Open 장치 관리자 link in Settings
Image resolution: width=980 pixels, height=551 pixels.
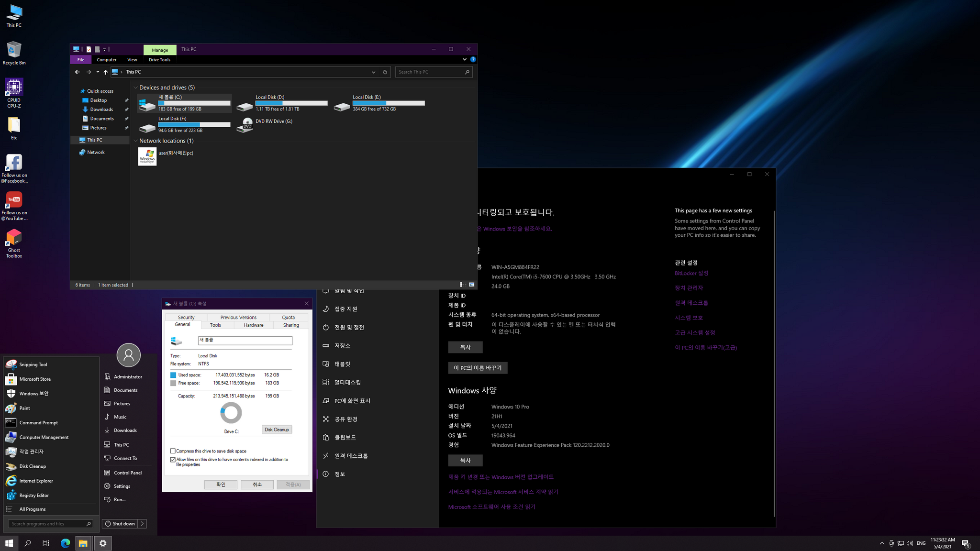pos(689,288)
